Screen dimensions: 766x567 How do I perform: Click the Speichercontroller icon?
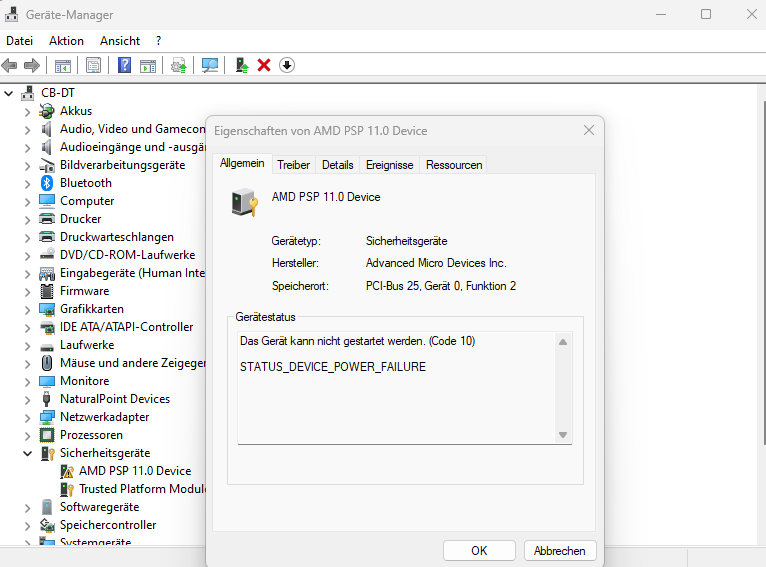click(x=47, y=525)
